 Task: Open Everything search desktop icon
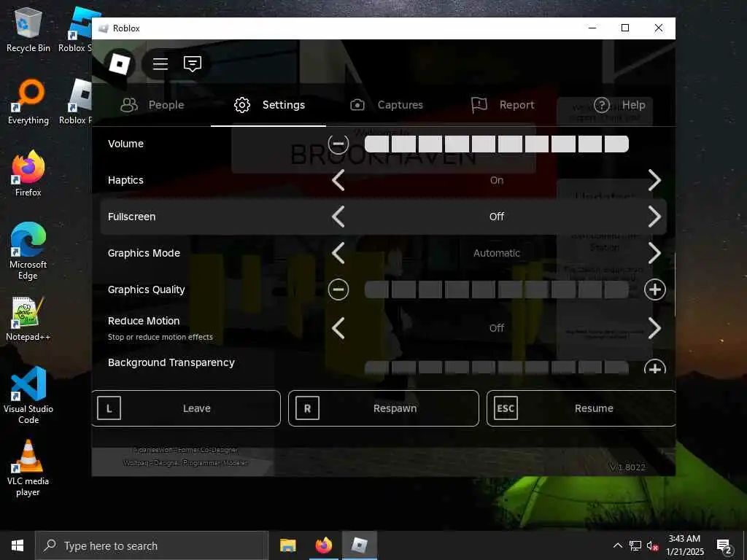coord(28,102)
